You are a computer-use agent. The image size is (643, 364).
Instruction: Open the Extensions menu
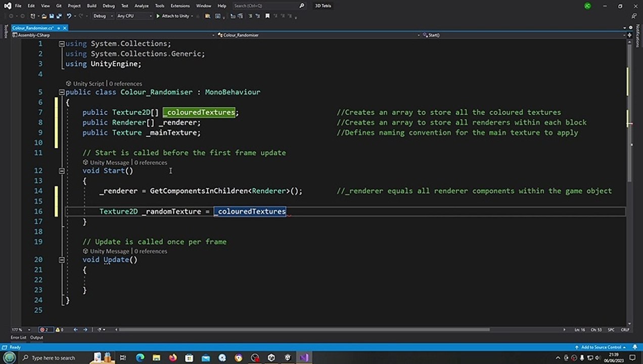point(180,6)
